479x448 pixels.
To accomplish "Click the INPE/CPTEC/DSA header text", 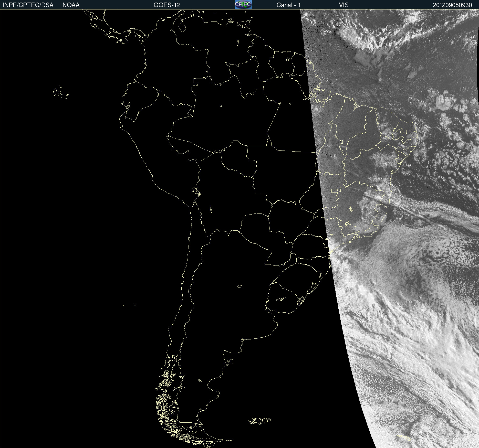I will [x=28, y=5].
